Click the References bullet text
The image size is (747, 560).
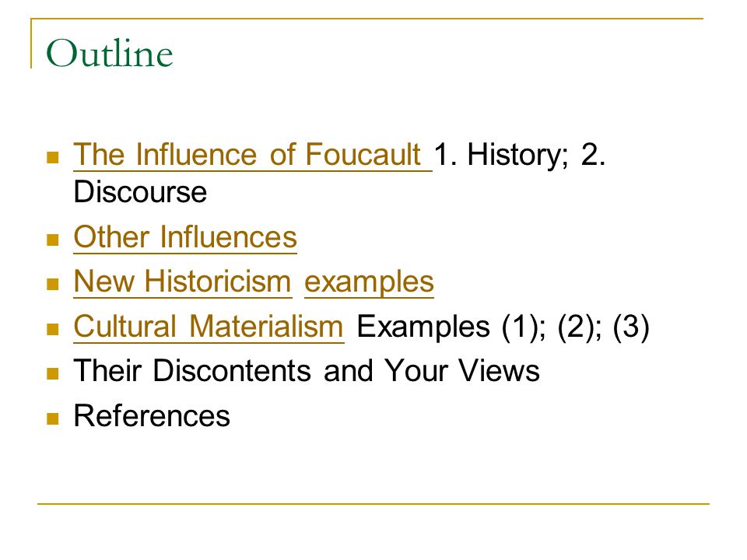152,415
